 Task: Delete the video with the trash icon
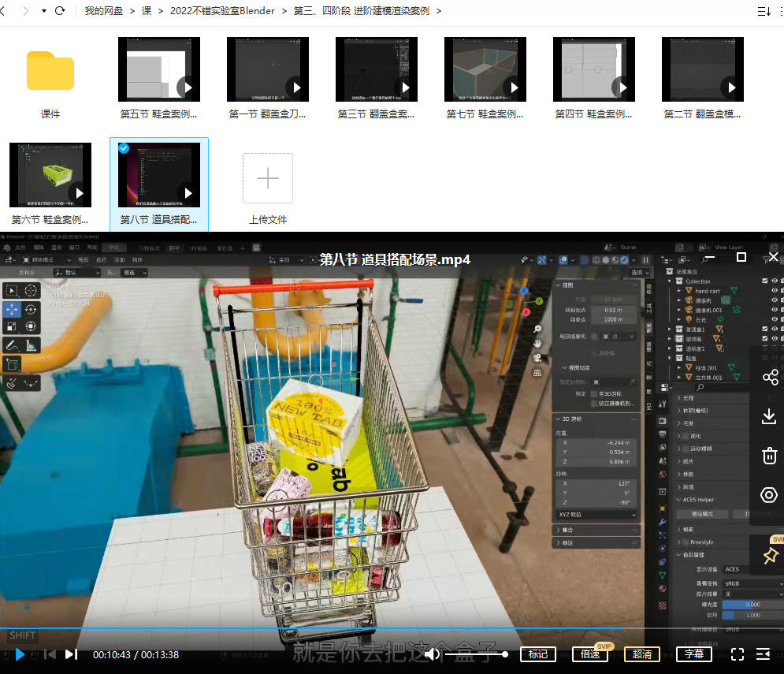(x=770, y=456)
